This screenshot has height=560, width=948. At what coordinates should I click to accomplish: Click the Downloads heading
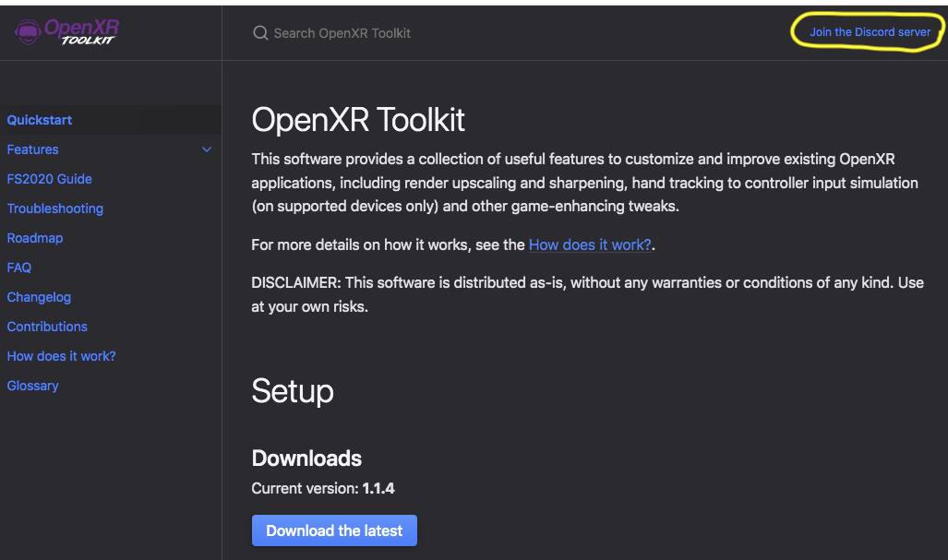(x=306, y=459)
